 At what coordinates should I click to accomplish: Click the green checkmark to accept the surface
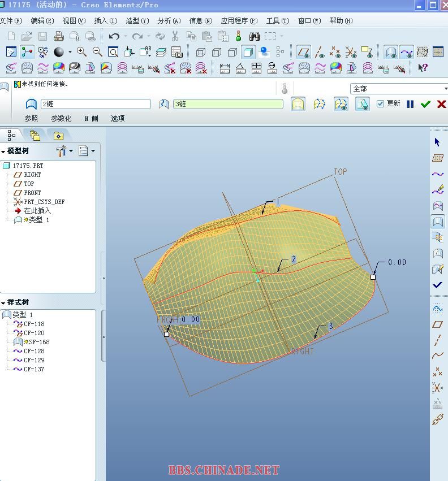[425, 104]
